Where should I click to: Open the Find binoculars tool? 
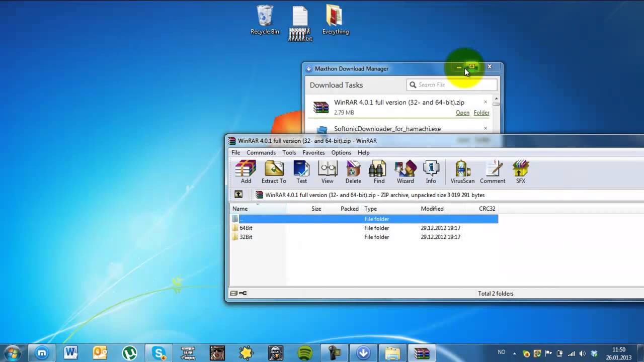[x=379, y=172]
